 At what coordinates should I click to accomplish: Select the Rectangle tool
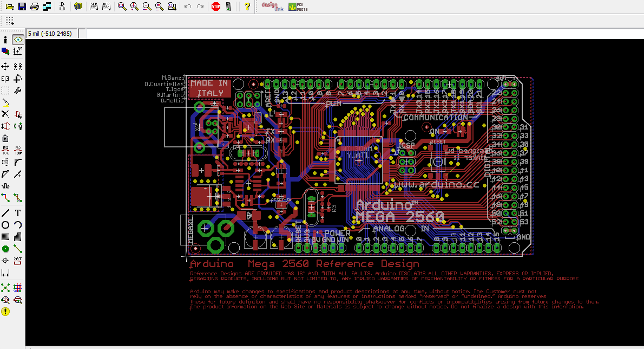pos(5,237)
